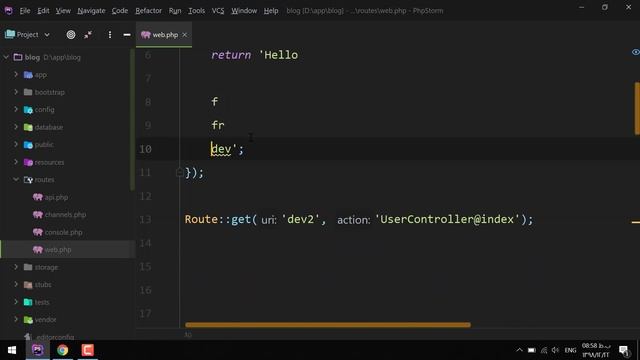The height and width of the screenshot is (360, 640).
Task: Open the notification center icon
Action: coord(624,350)
